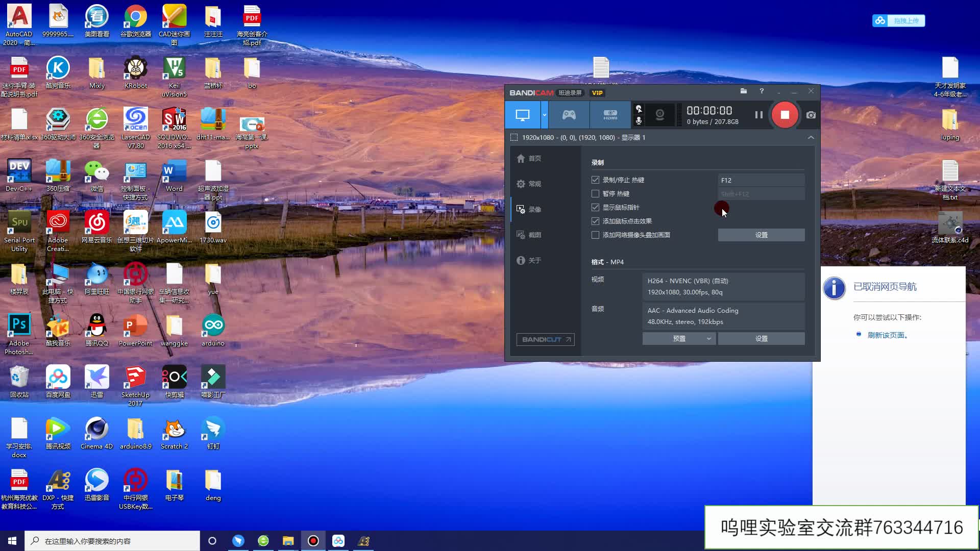Viewport: 980px width, 551px height.
Task: Enable the 暂停 热键 checkbox
Action: coord(595,193)
